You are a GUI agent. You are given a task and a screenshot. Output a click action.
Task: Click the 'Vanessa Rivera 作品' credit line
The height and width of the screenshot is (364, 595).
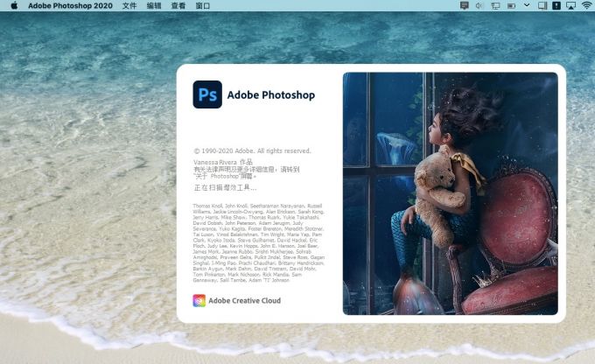tap(223, 162)
